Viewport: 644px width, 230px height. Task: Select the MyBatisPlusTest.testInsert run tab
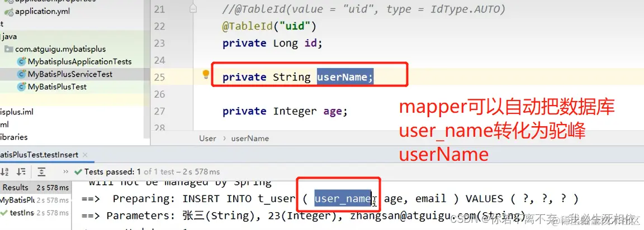point(39,155)
